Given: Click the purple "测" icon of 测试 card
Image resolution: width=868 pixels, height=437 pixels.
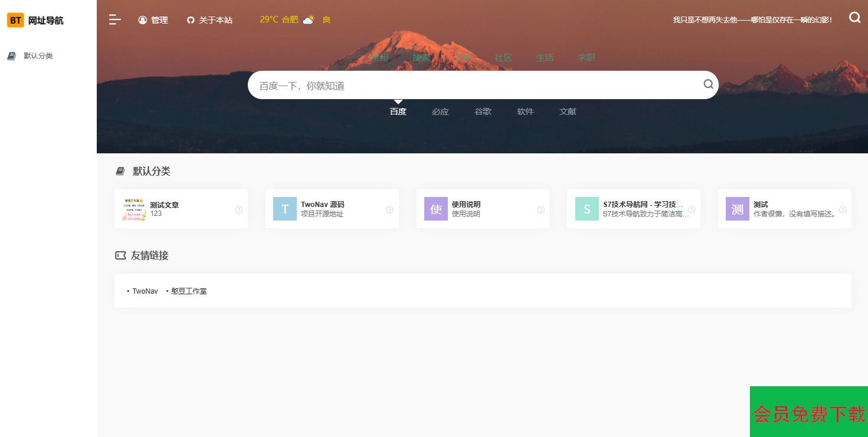Looking at the screenshot, I should 737,209.
